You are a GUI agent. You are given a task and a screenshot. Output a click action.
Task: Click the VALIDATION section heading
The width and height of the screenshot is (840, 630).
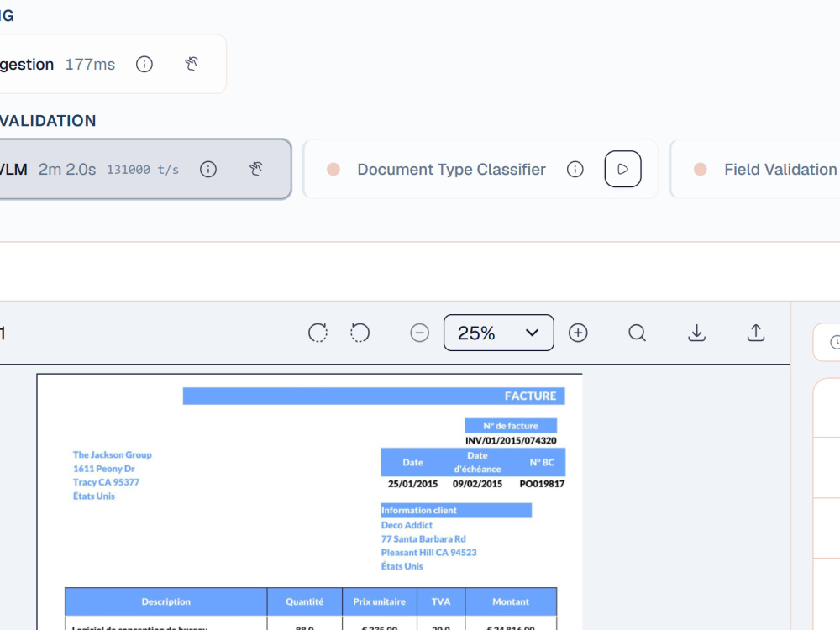(x=48, y=120)
